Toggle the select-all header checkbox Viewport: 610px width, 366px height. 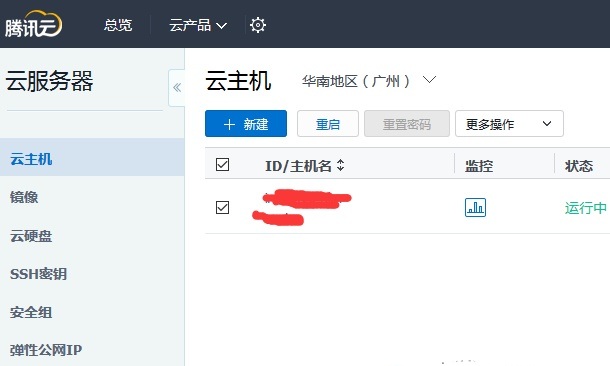[x=223, y=165]
